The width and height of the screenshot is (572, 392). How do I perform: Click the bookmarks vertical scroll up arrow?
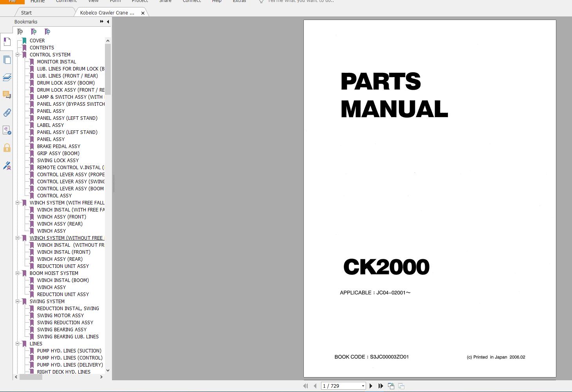pos(108,41)
